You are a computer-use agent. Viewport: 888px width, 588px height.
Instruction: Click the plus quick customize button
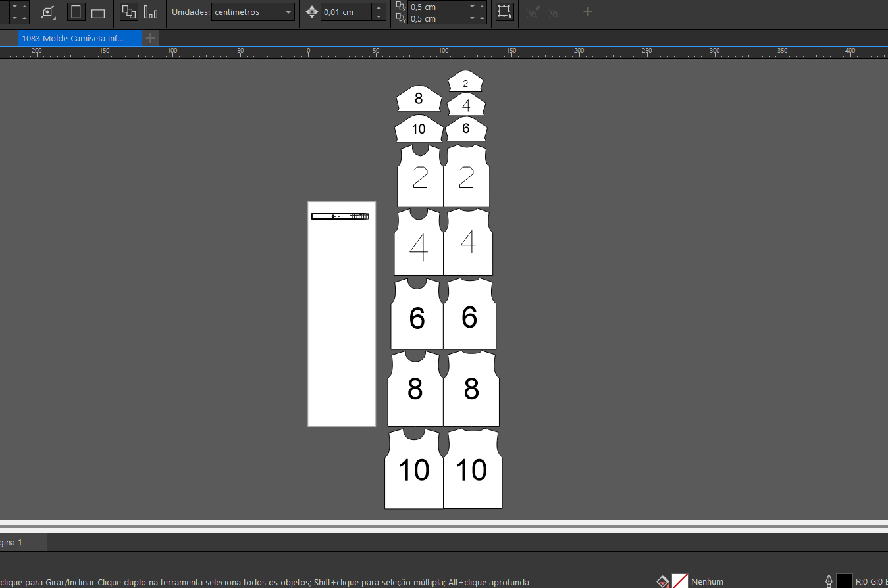(588, 12)
